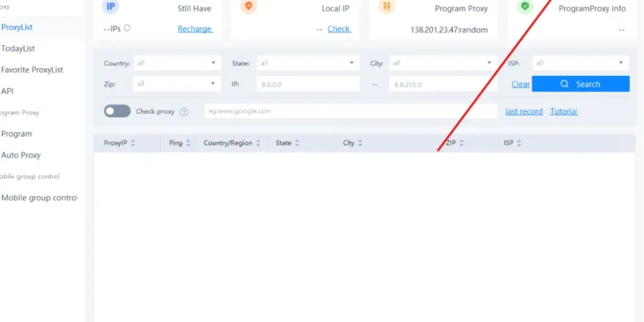Sort table by Country/Region arrows
This screenshot has width=644, height=322.
[x=259, y=143]
